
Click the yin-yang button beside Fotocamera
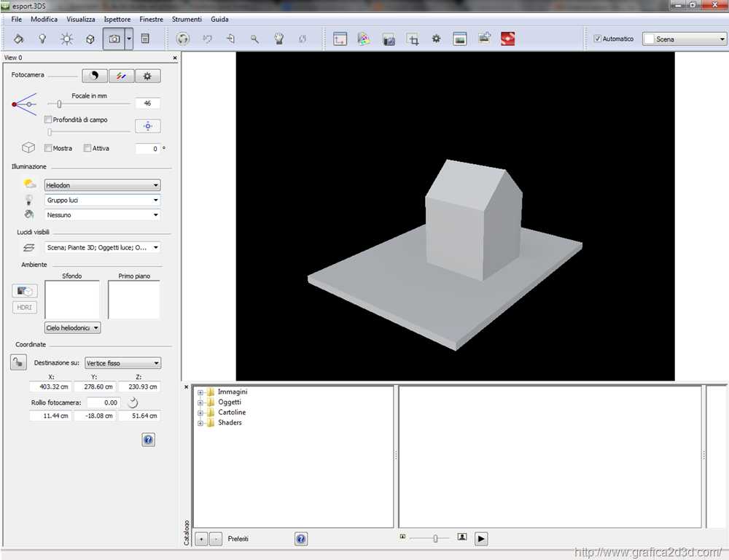tap(94, 76)
